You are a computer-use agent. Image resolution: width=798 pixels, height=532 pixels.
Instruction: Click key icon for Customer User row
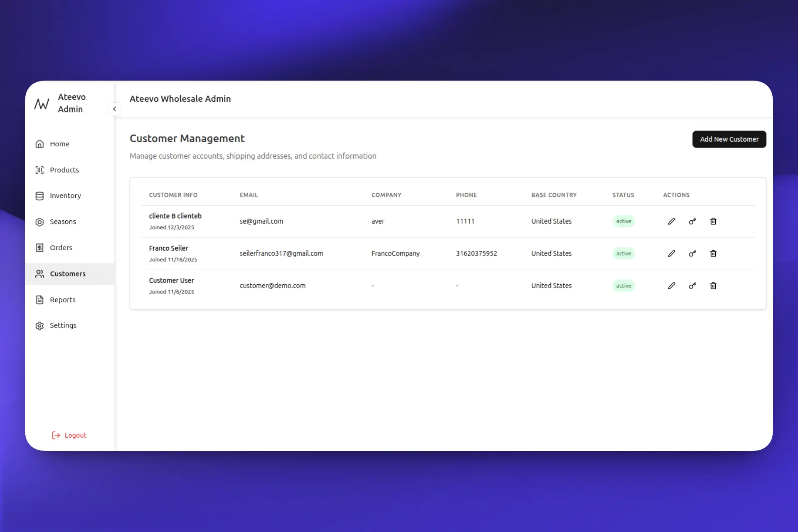point(692,286)
